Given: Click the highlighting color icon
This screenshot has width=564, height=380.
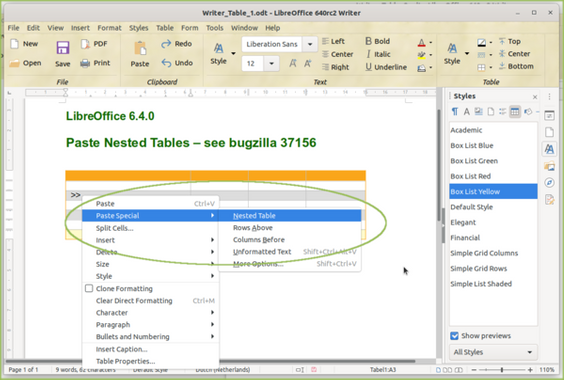Looking at the screenshot, I should click(x=422, y=55).
